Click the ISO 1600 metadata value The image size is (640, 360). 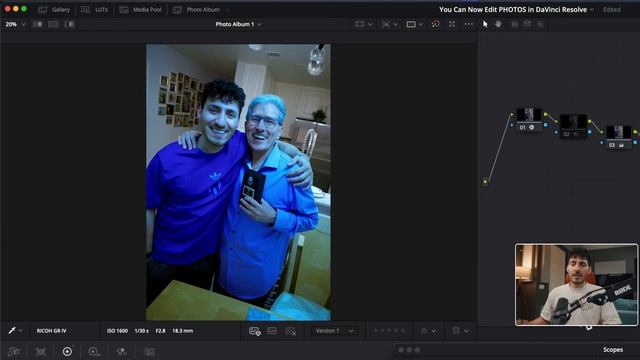tap(117, 331)
